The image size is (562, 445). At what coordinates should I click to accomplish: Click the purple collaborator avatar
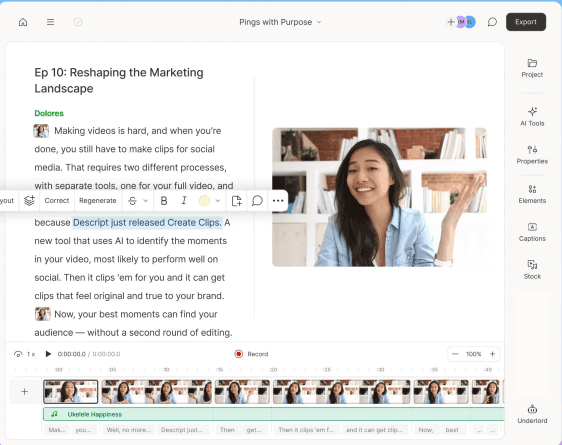point(461,22)
